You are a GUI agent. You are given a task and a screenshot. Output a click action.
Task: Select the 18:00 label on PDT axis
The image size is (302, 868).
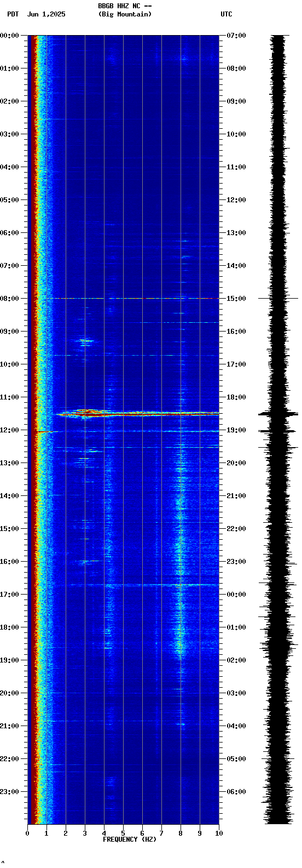[x=9, y=627]
